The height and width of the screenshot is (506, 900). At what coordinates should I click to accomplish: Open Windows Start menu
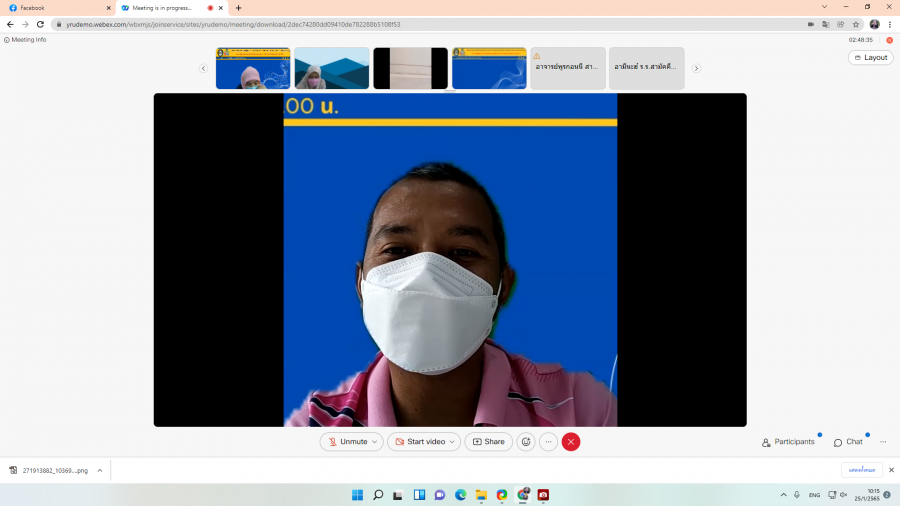[x=357, y=495]
